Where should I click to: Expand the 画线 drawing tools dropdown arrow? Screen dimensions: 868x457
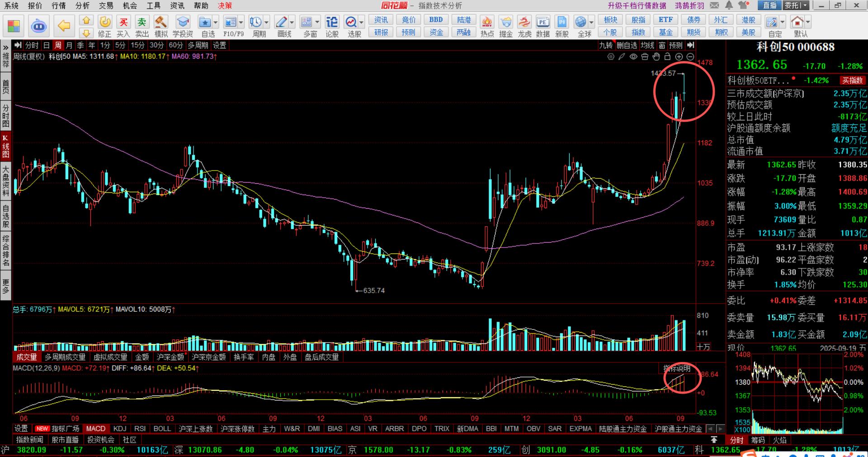tap(292, 22)
